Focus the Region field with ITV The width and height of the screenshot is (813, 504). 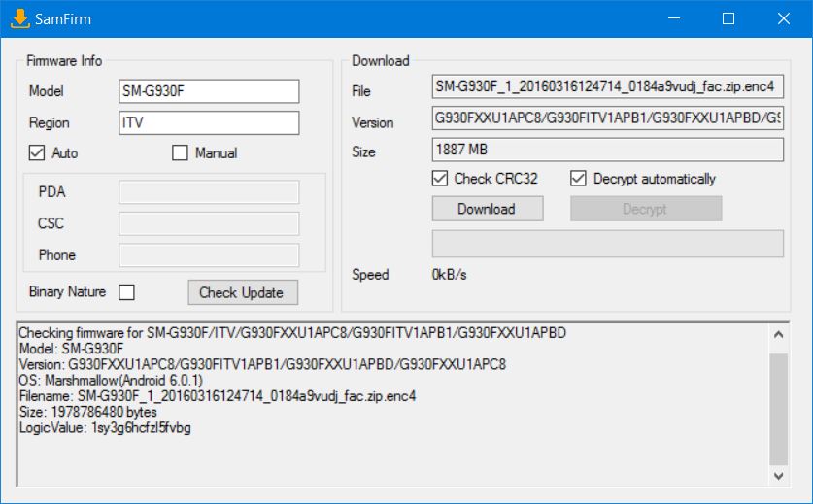208,123
